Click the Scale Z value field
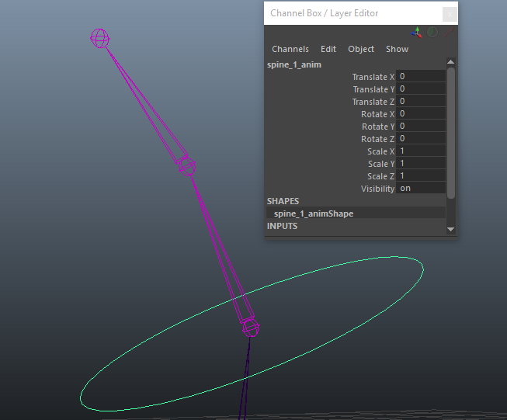The height and width of the screenshot is (420, 507). [x=421, y=176]
